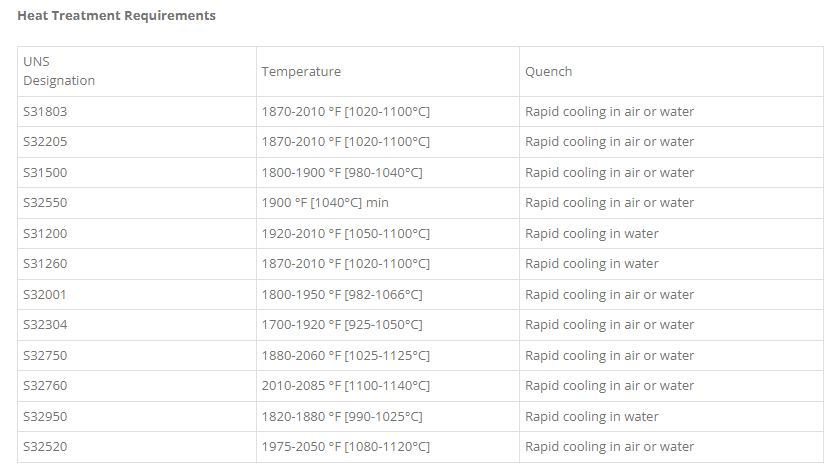Click the 1700-1920 °F temperature cell
The image size is (839, 466).
tap(341, 325)
